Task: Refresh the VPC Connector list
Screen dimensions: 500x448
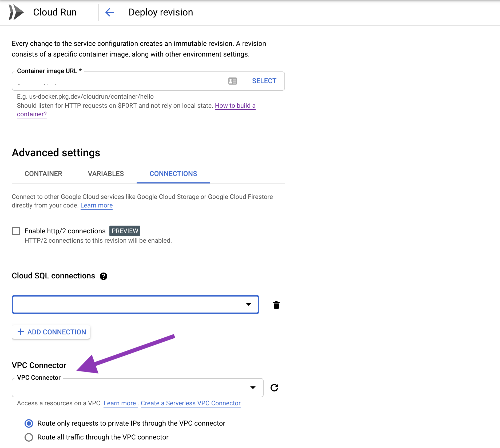Action: point(274,388)
